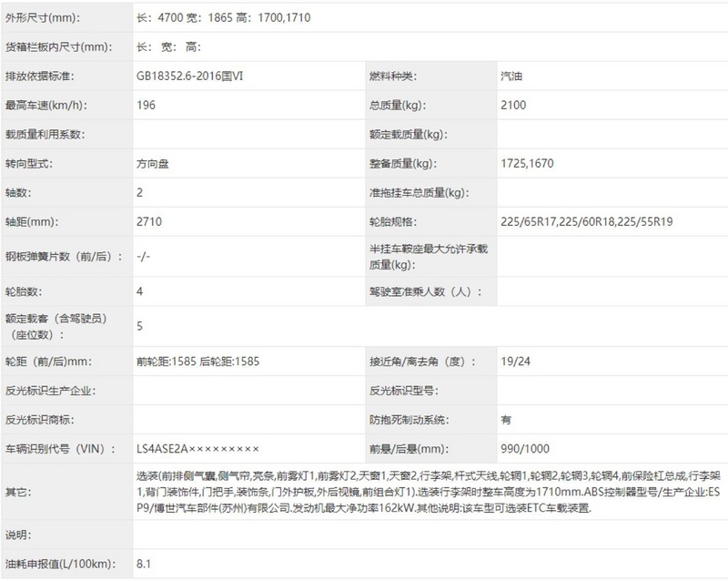Image resolution: width=728 pixels, height=581 pixels.
Task: Select the 其它 label
Action: click(18, 492)
